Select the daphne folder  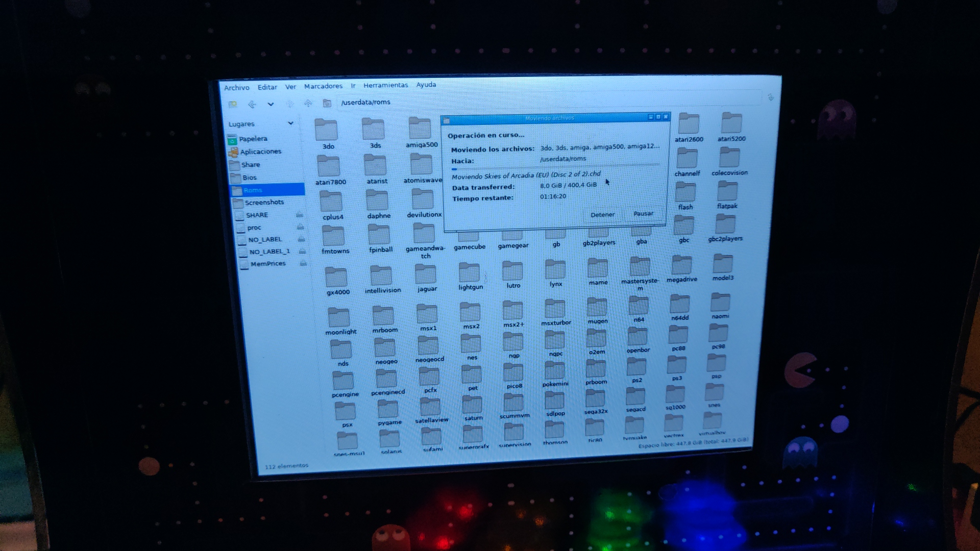pos(378,205)
